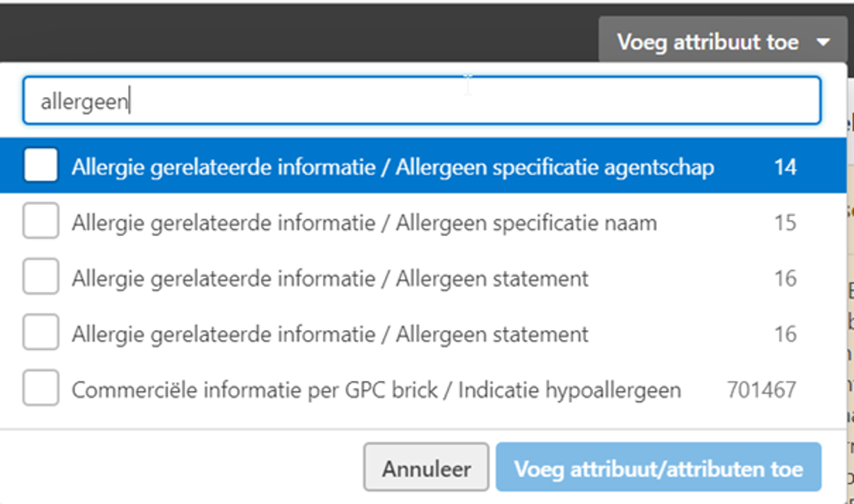Click the number 16 on the first statement row

point(785,279)
